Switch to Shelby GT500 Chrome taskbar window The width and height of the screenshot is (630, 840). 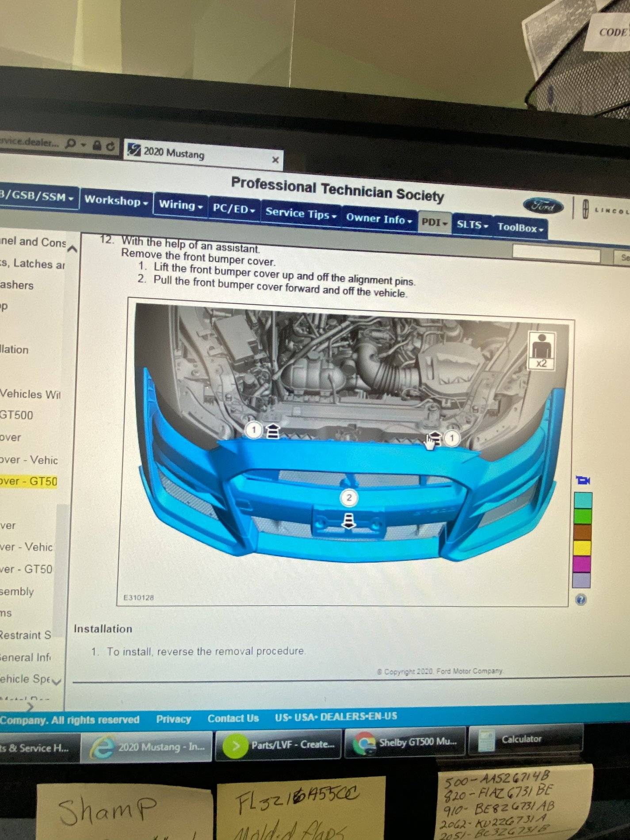(x=405, y=742)
